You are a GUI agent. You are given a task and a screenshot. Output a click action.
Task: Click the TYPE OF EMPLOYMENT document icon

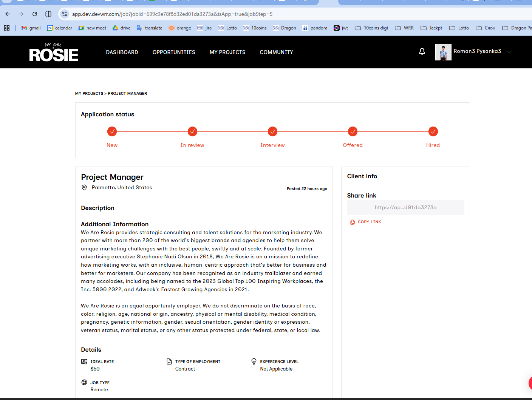point(169,361)
